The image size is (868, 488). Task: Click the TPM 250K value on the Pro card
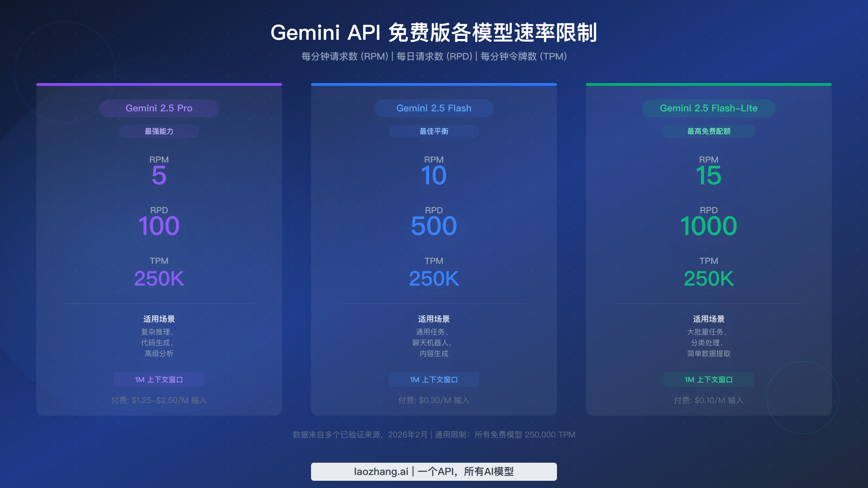coord(159,278)
